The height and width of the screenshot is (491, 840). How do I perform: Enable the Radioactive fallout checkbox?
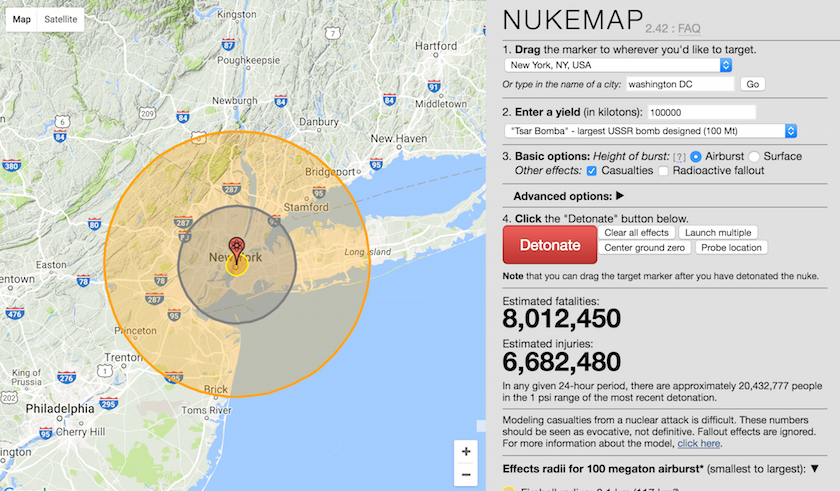(x=664, y=171)
